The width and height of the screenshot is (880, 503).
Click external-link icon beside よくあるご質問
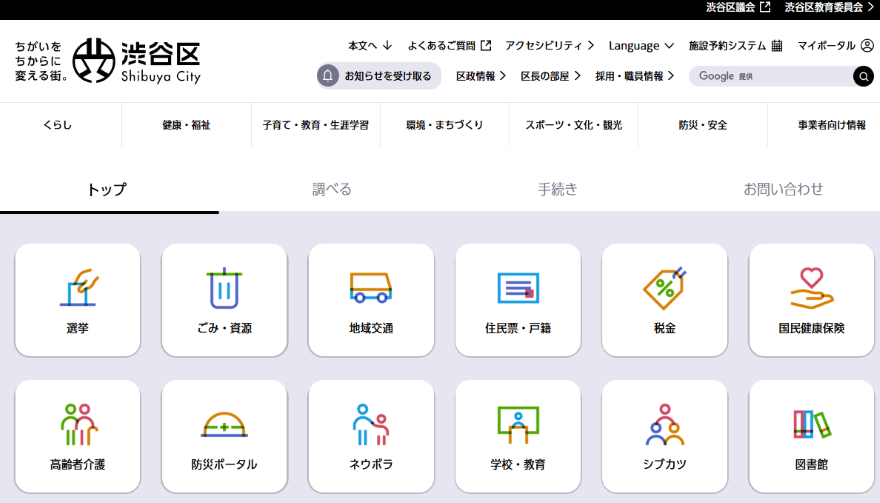(x=486, y=45)
